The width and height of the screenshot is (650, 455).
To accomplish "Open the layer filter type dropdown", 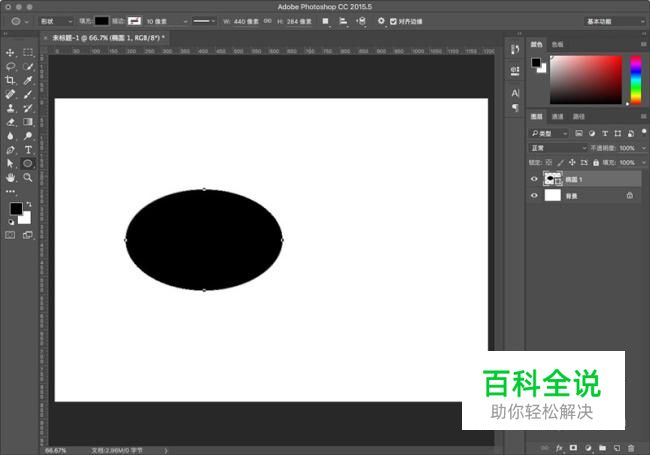I will tap(548, 133).
